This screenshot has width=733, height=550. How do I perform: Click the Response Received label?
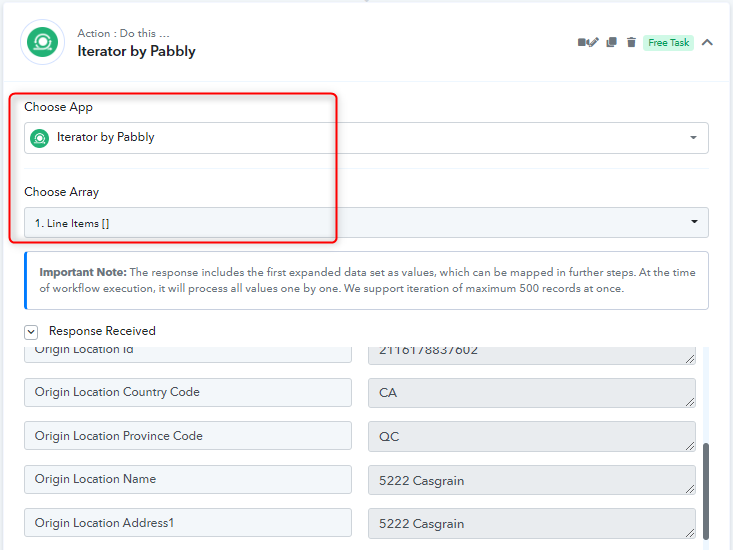[102, 331]
